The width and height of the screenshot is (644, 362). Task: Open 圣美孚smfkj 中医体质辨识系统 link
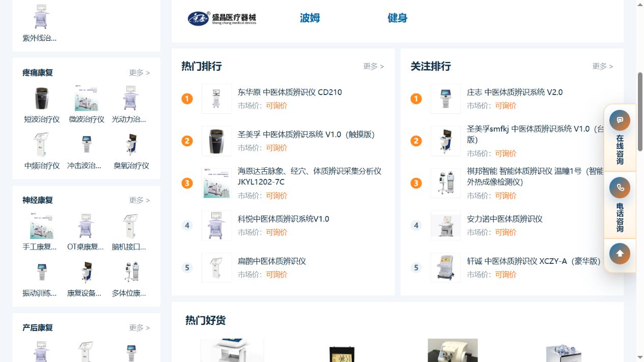535,134
